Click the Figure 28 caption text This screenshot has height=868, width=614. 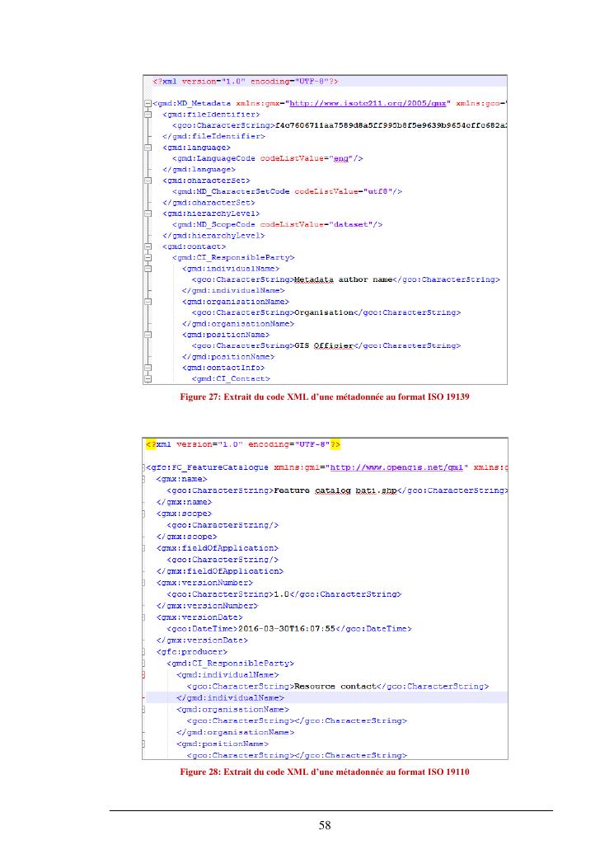(325, 772)
